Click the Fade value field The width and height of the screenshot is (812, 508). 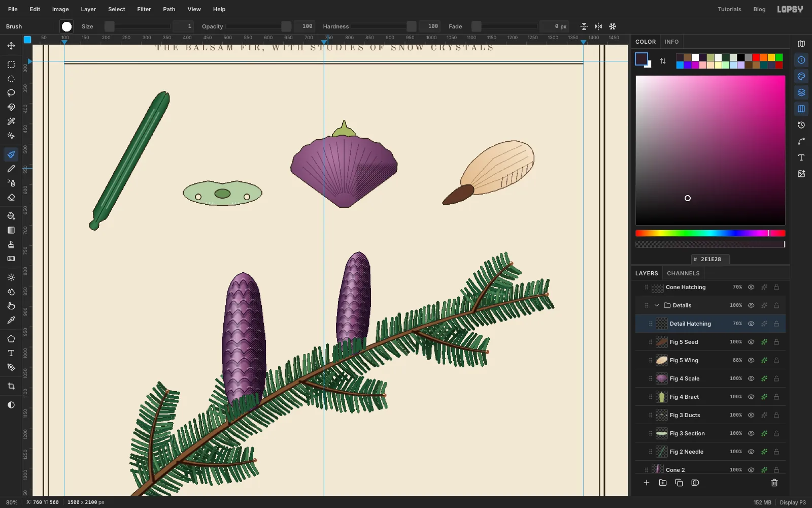[x=554, y=26]
